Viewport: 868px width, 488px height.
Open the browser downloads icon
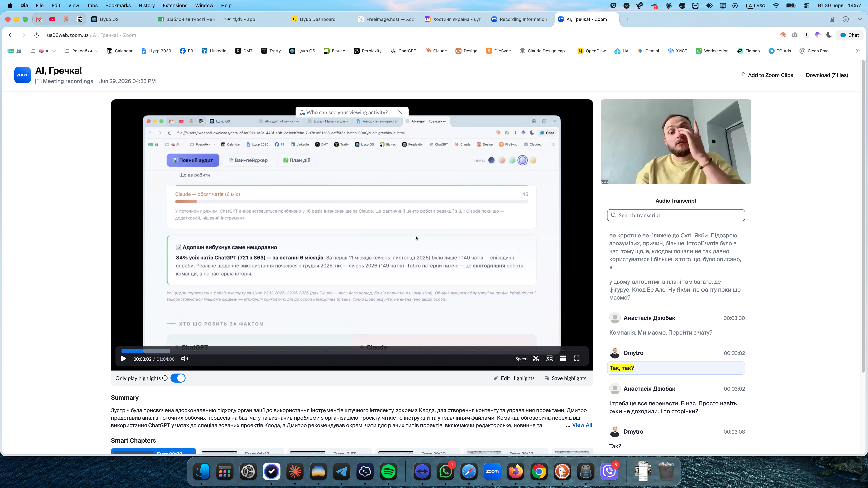coord(846,19)
